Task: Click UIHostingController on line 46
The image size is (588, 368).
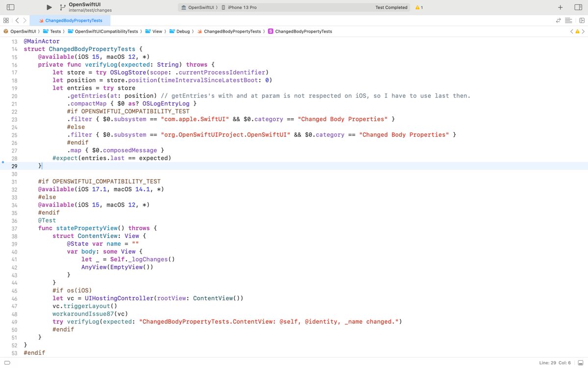Action: [120, 298]
